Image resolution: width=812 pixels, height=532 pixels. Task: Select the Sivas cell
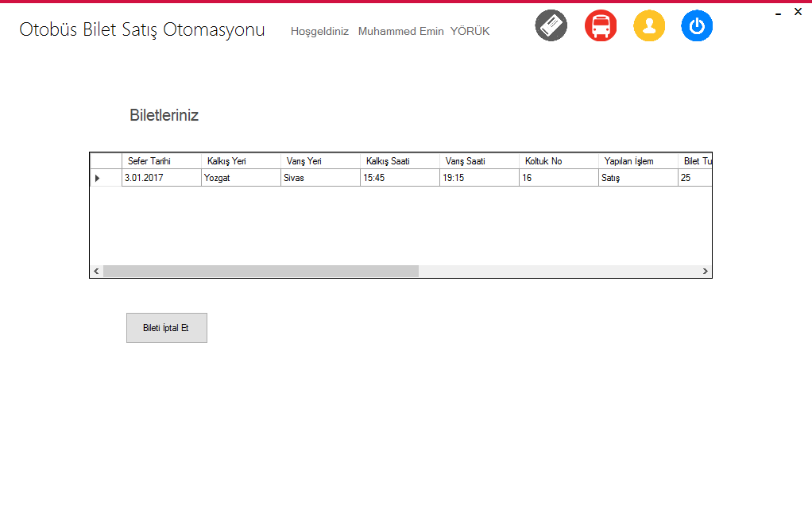320,178
